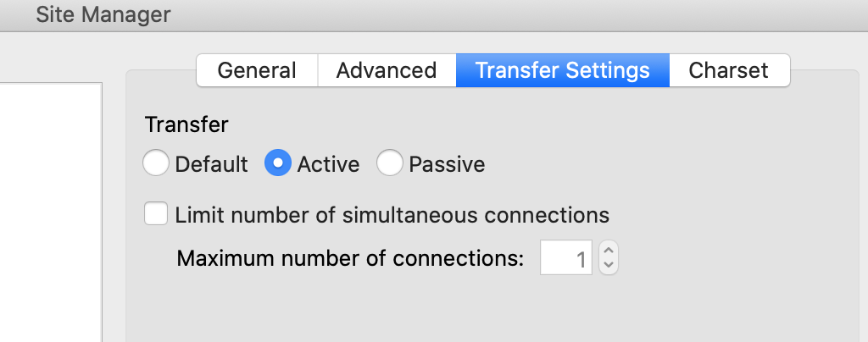Click the "Active" label text
The height and width of the screenshot is (342, 868).
[x=328, y=164]
